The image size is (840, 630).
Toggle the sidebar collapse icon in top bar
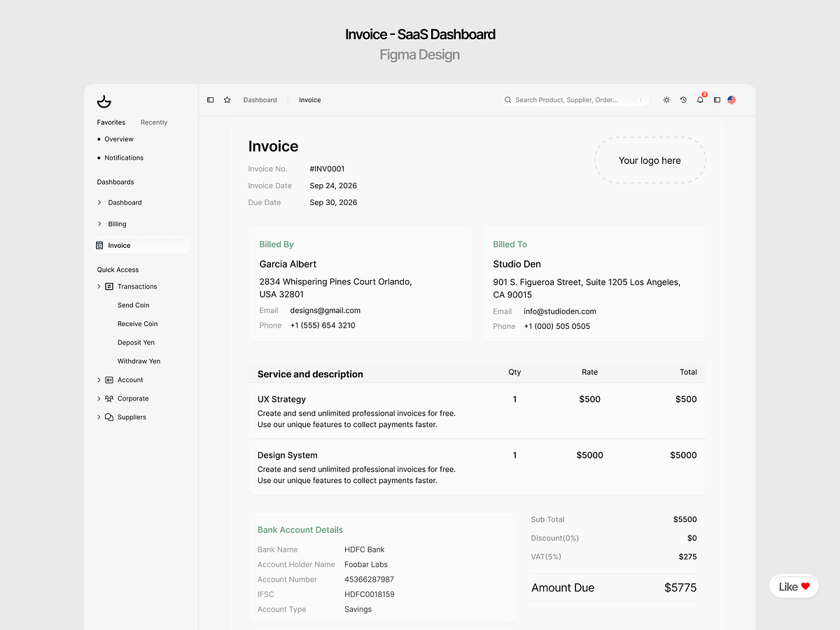[x=210, y=100]
